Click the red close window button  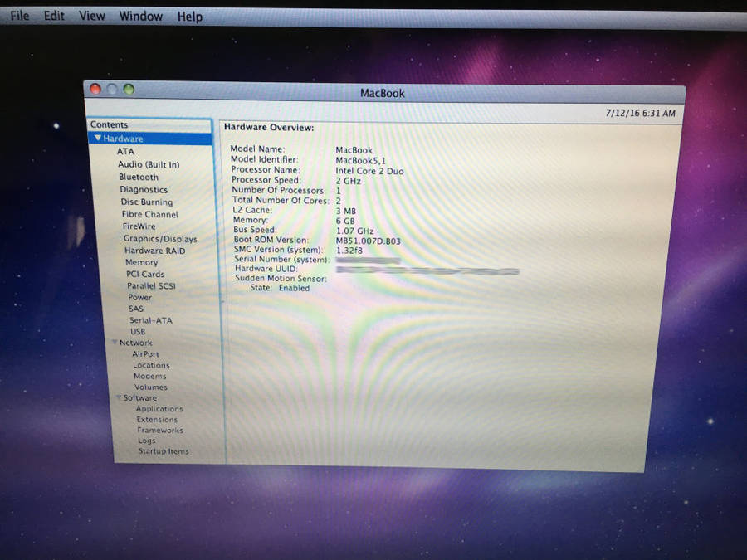coord(95,90)
